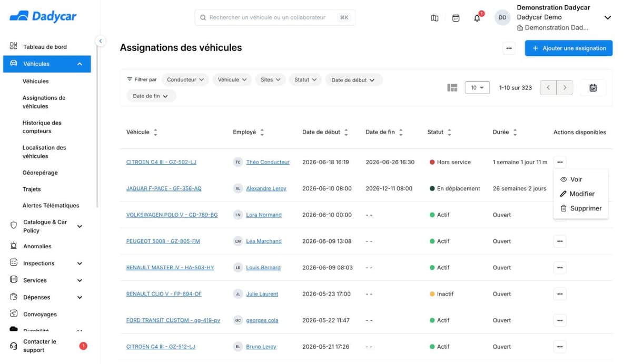The width and height of the screenshot is (632, 364).
Task: Expand Dépenses sidebar section
Action: click(80, 297)
